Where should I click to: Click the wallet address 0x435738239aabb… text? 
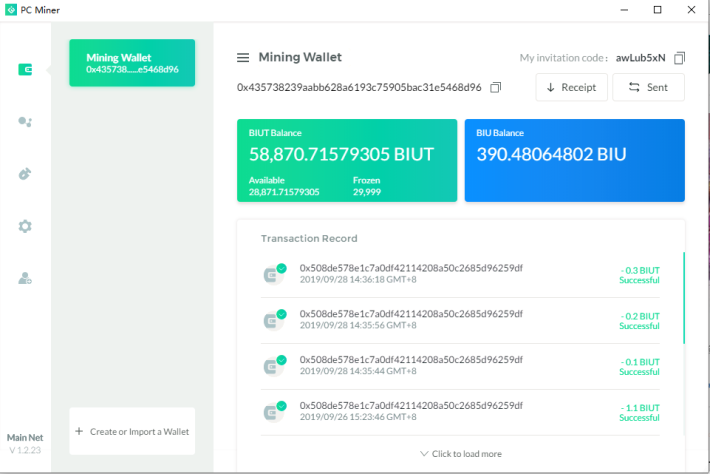point(359,87)
